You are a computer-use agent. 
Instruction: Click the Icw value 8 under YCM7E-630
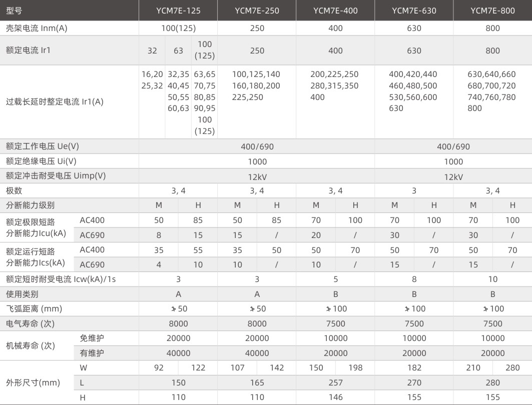[414, 279]
